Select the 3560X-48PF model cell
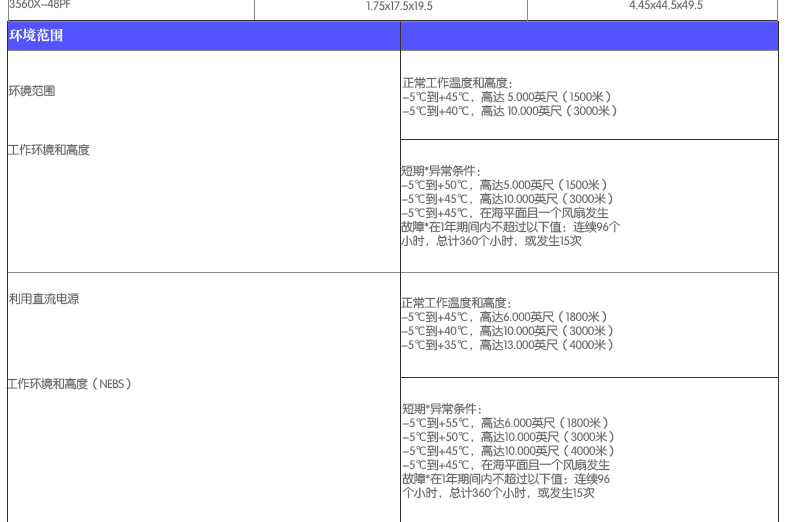This screenshot has width=790, height=522. (x=40, y=5)
